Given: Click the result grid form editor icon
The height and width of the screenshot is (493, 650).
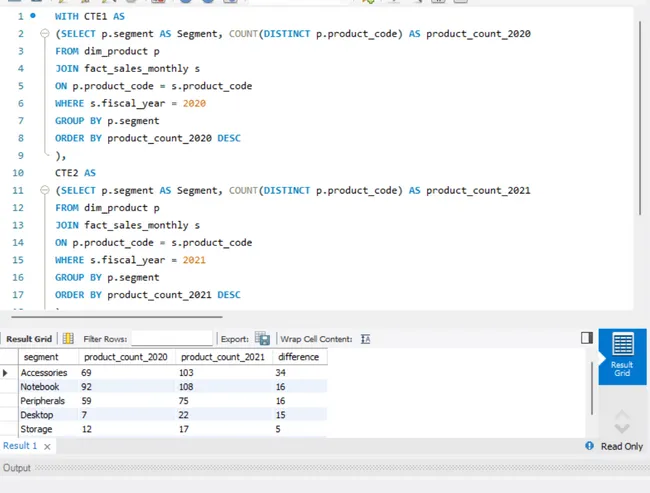Looking at the screenshot, I should click(68, 339).
